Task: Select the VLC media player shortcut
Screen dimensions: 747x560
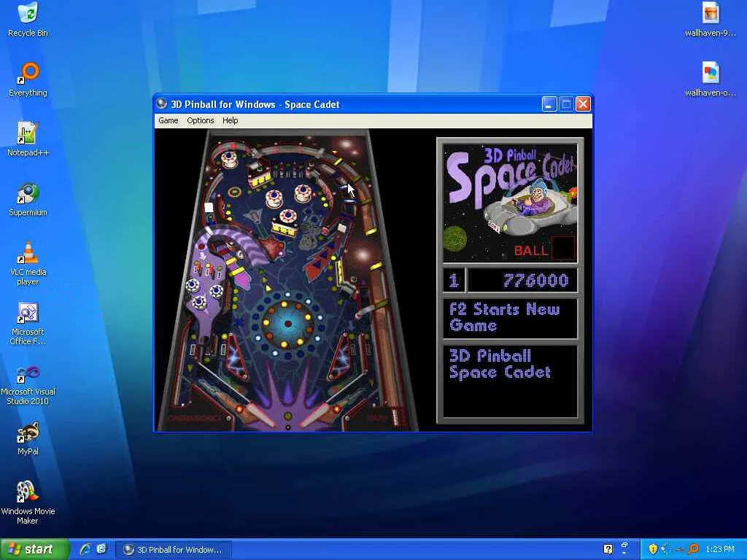Action: (x=28, y=262)
